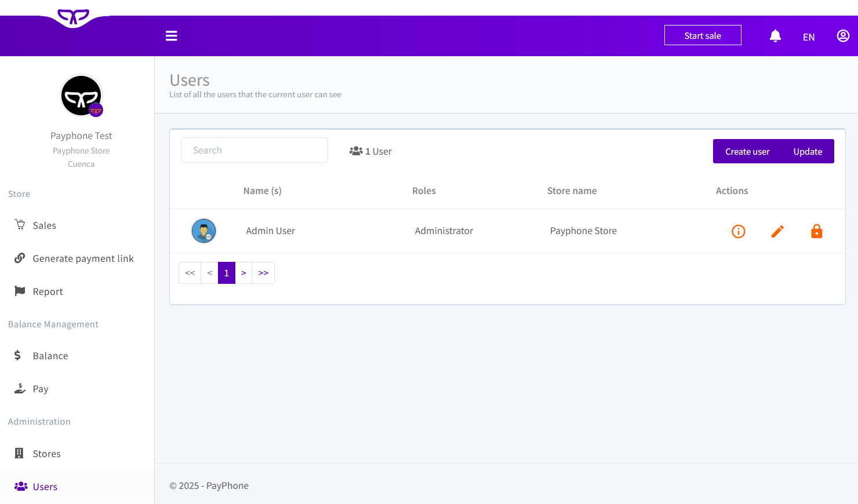Viewport: 858px width, 504px height.
Task: View info for Admin User
Action: [738, 232]
